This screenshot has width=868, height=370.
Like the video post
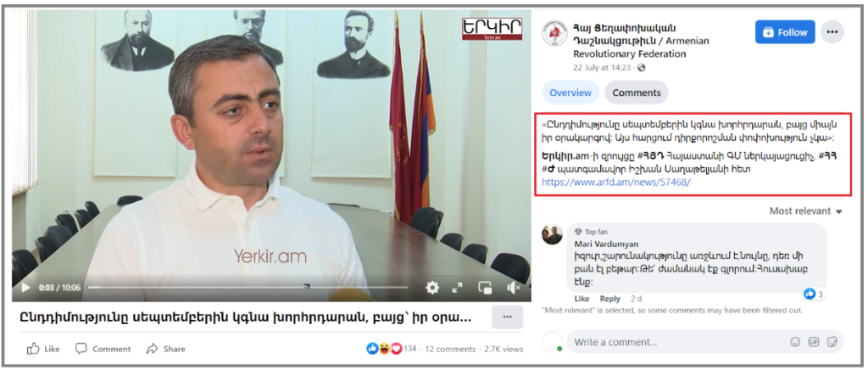click(x=43, y=349)
